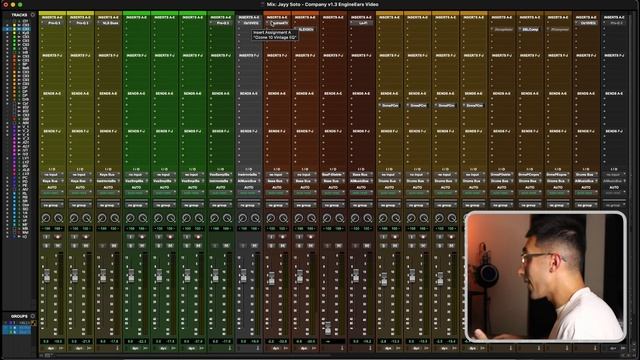Click volume fader on gray channel strip

pos(243,276)
